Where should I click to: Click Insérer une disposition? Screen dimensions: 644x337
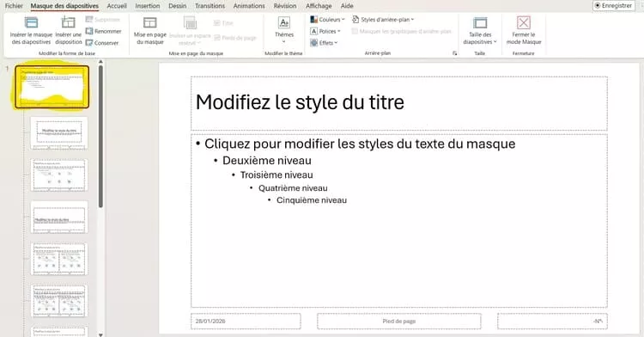pos(69,31)
